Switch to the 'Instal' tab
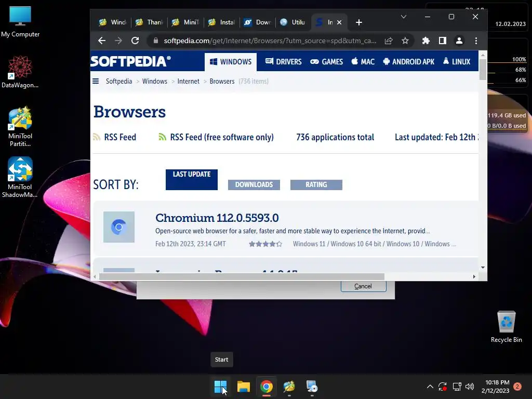Viewport: 532px width, 399px height. tap(221, 22)
